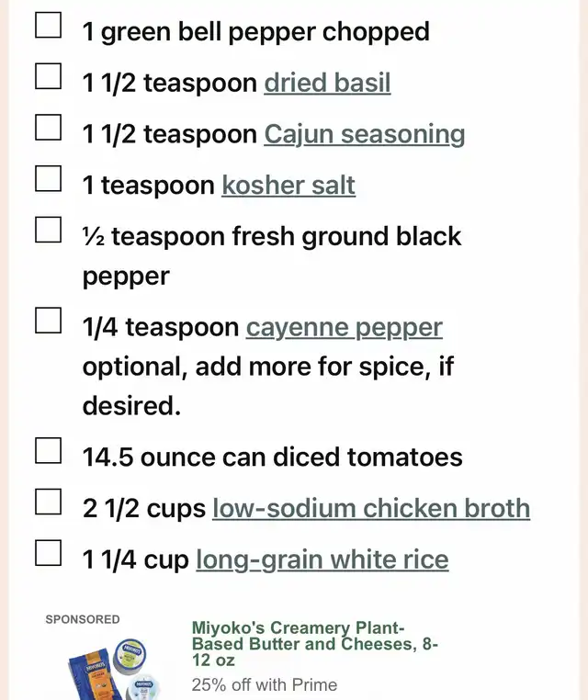Screen dimensions: 588x700
Task: Mark kosher salt as gathered
Action: click(49, 179)
